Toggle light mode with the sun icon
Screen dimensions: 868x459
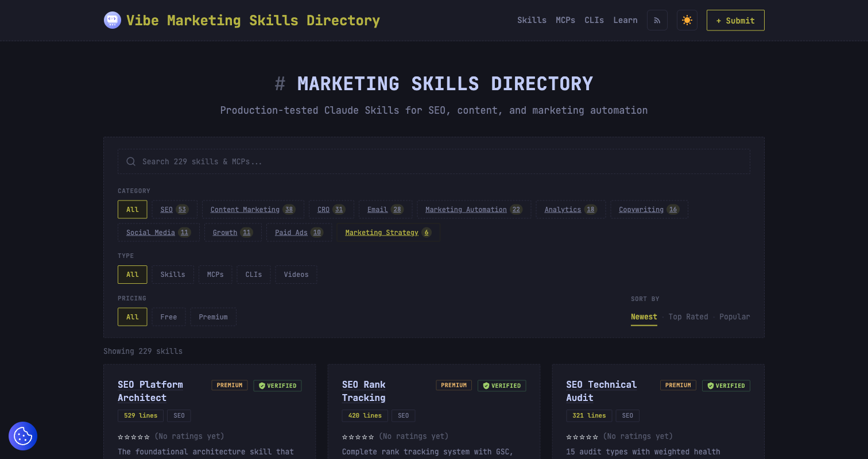(x=687, y=20)
